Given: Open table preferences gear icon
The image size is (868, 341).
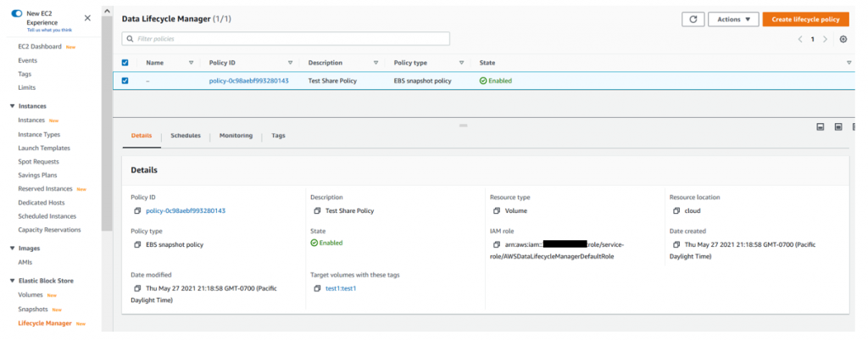Looking at the screenshot, I should [843, 39].
